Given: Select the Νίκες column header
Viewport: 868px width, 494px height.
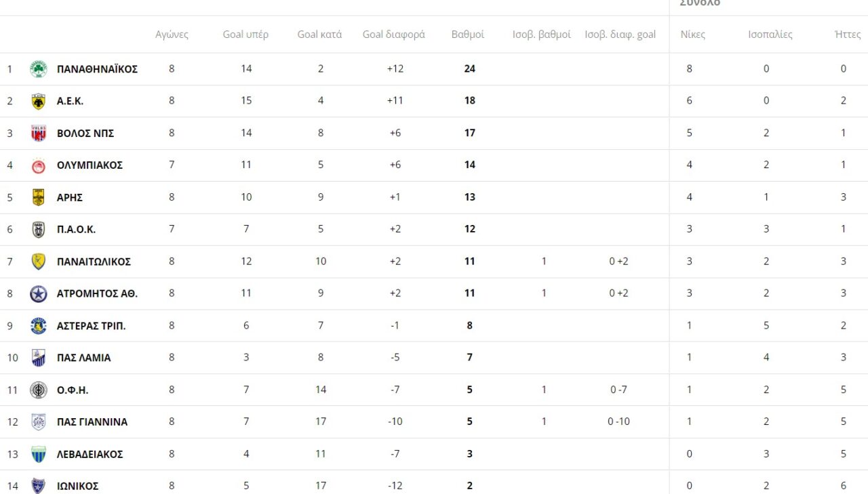Looking at the screenshot, I should 692,35.
